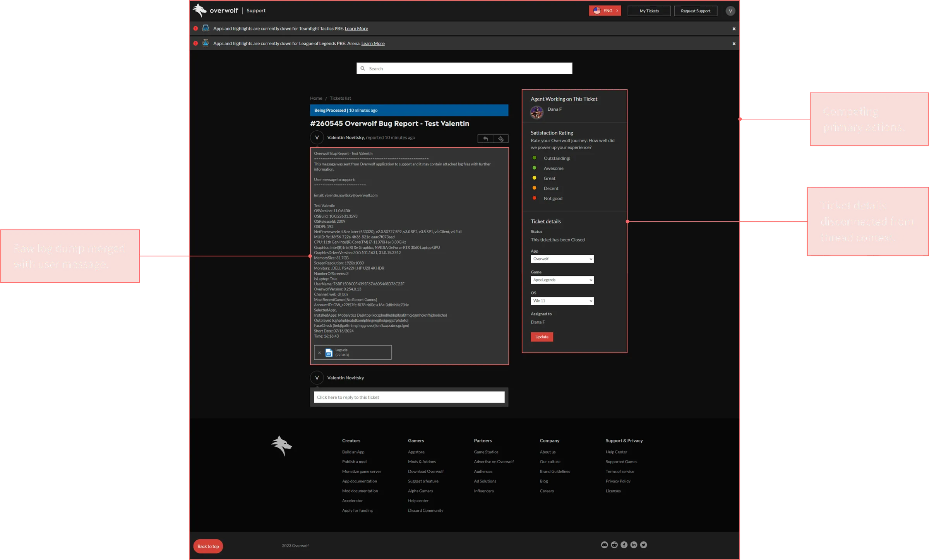Click Dana F agent avatar
Image resolution: width=929 pixels, height=560 pixels.
[x=536, y=112]
